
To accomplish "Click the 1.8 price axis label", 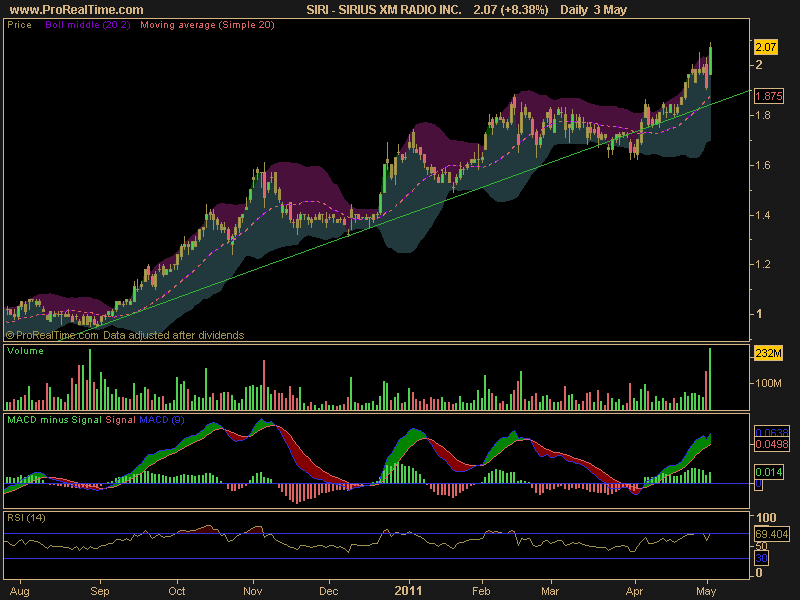I will (x=763, y=115).
